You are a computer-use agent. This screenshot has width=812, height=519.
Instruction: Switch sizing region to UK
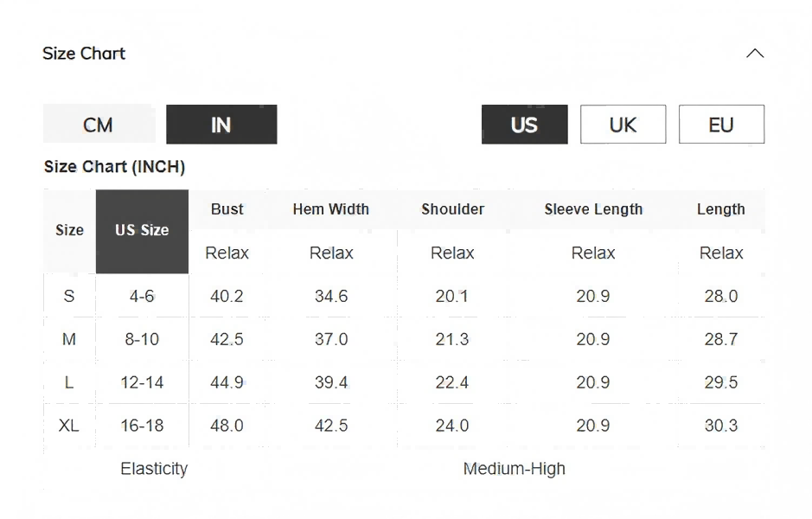[x=623, y=125]
